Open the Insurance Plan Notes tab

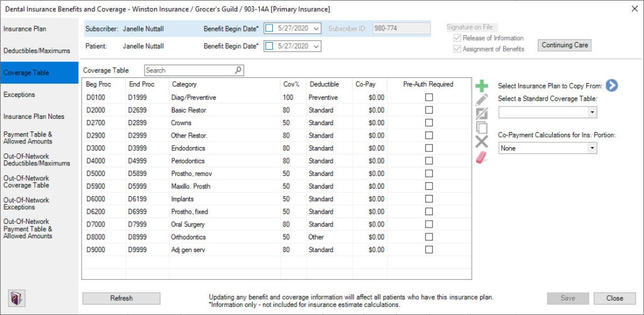(x=33, y=116)
